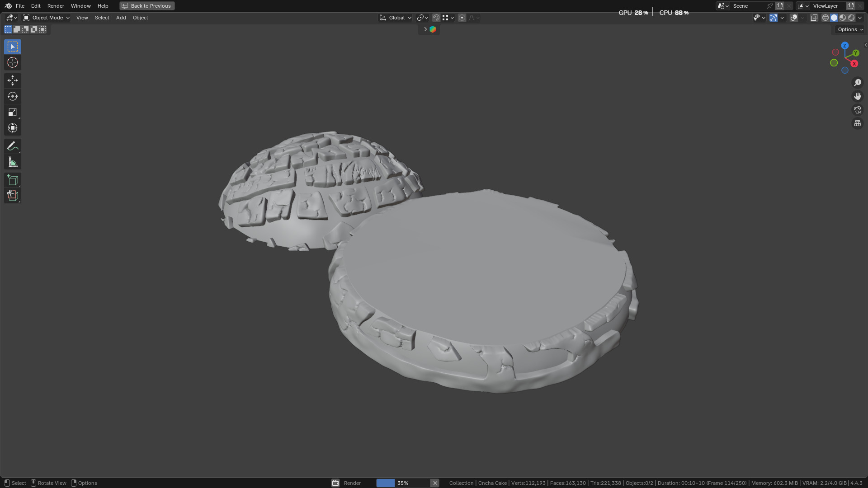
Task: Switch perspective/orthographic grid icon
Action: point(857,123)
